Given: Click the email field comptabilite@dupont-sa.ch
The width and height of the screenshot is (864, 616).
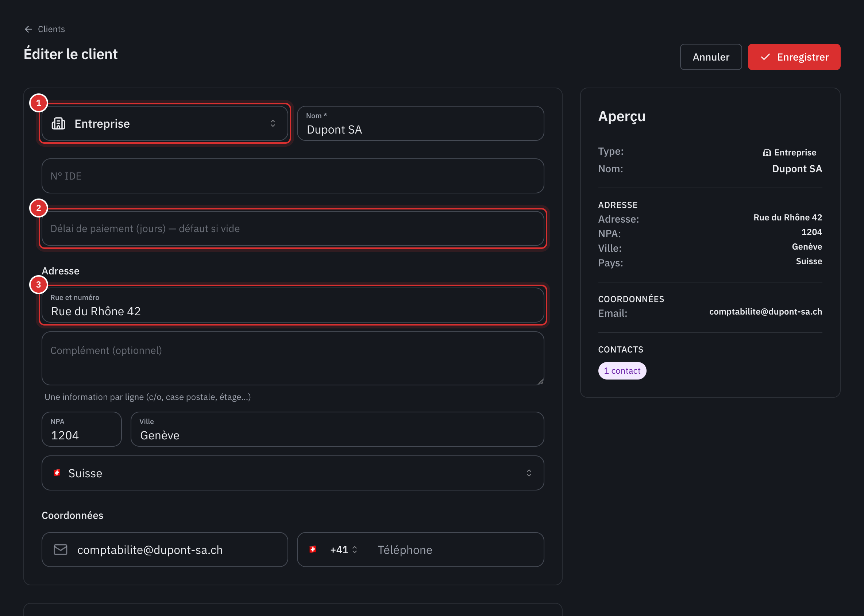Looking at the screenshot, I should [165, 550].
